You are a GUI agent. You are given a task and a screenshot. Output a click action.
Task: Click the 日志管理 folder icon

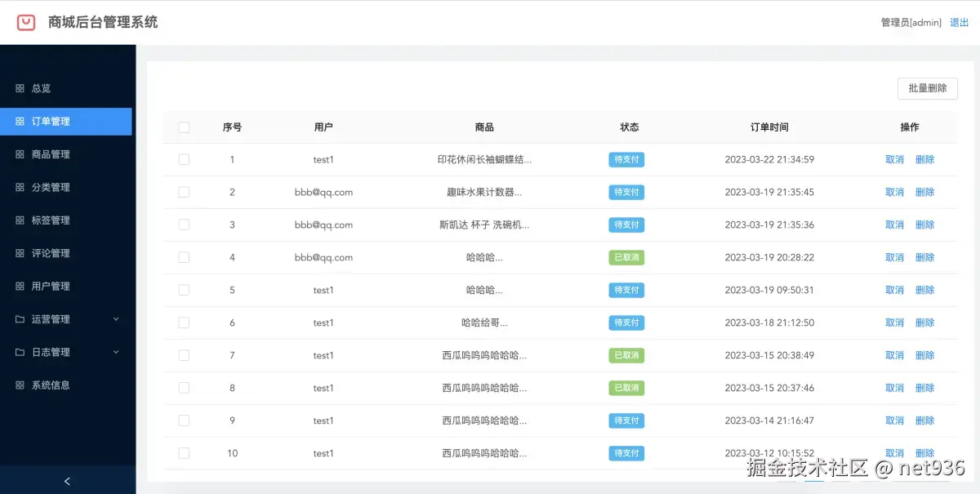(20, 352)
